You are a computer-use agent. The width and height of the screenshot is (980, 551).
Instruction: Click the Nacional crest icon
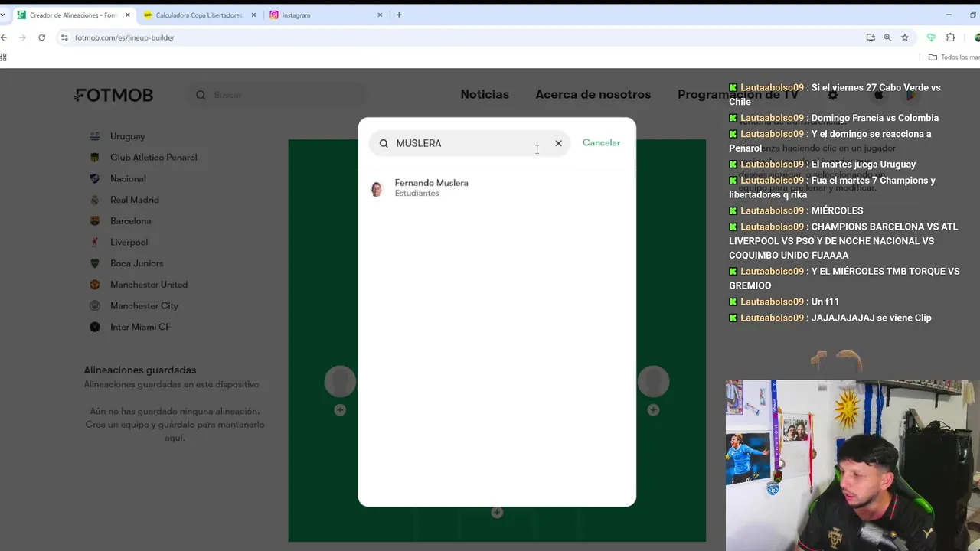pos(95,178)
